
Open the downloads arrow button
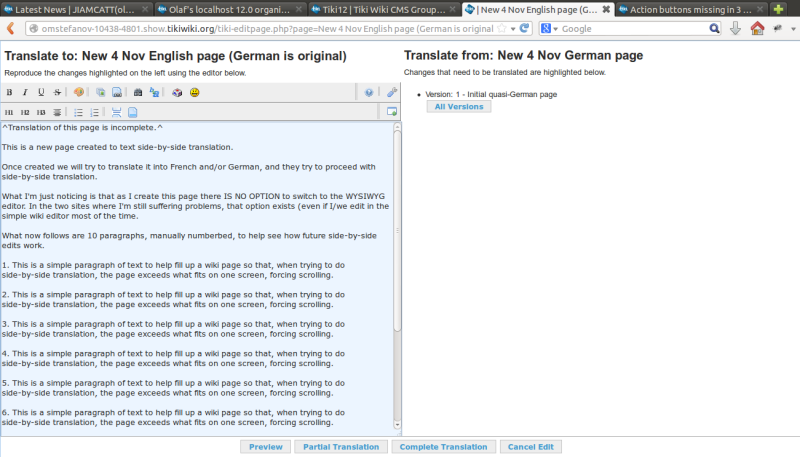pyautogui.click(x=735, y=29)
